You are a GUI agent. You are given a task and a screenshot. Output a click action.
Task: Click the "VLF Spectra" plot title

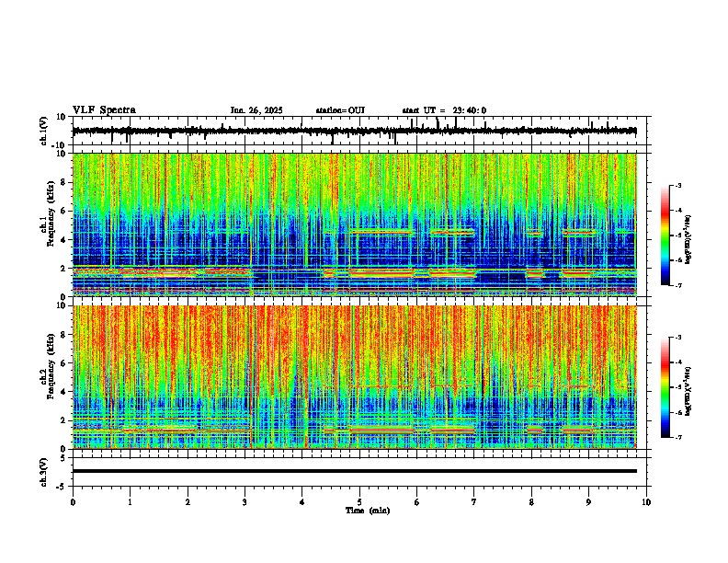point(104,110)
